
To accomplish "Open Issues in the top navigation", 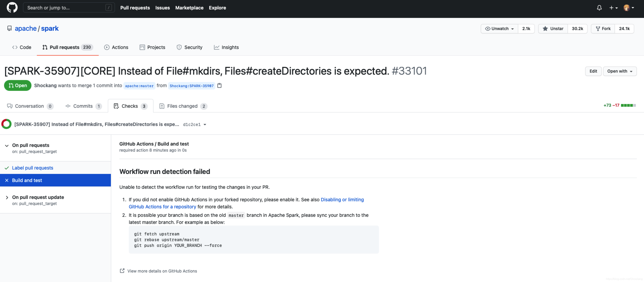I will coord(162,7).
